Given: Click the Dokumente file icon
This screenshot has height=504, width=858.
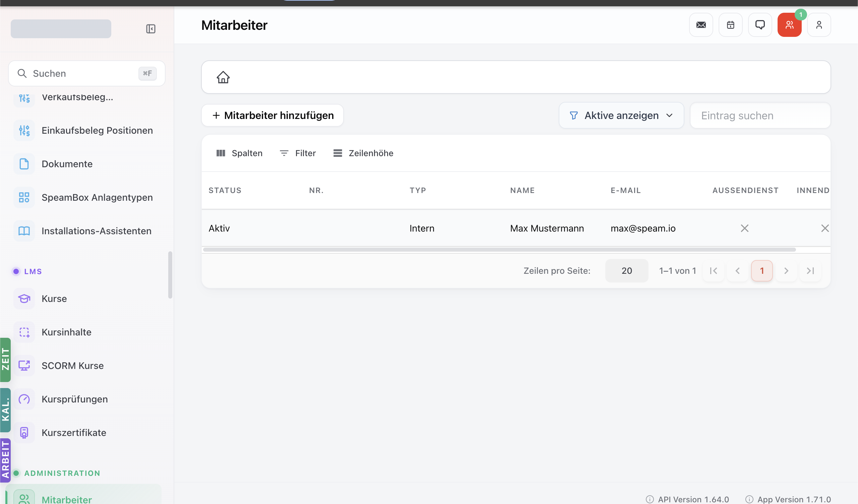Looking at the screenshot, I should click(24, 164).
